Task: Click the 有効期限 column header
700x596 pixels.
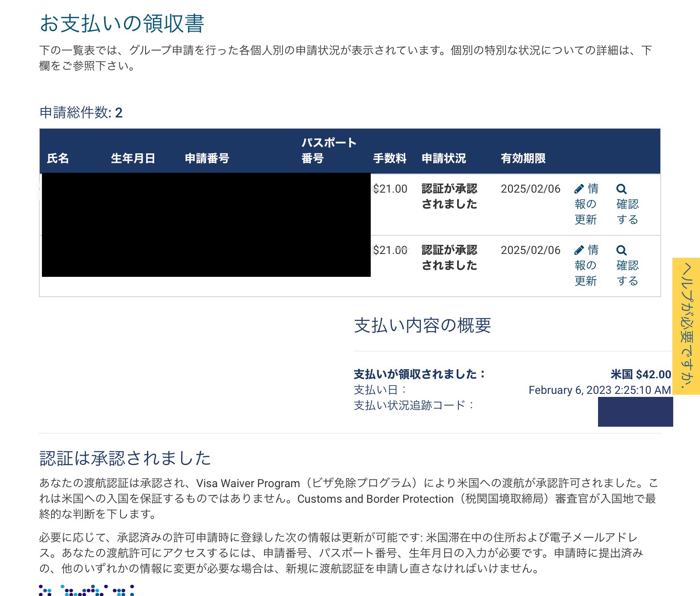Action: click(x=523, y=159)
